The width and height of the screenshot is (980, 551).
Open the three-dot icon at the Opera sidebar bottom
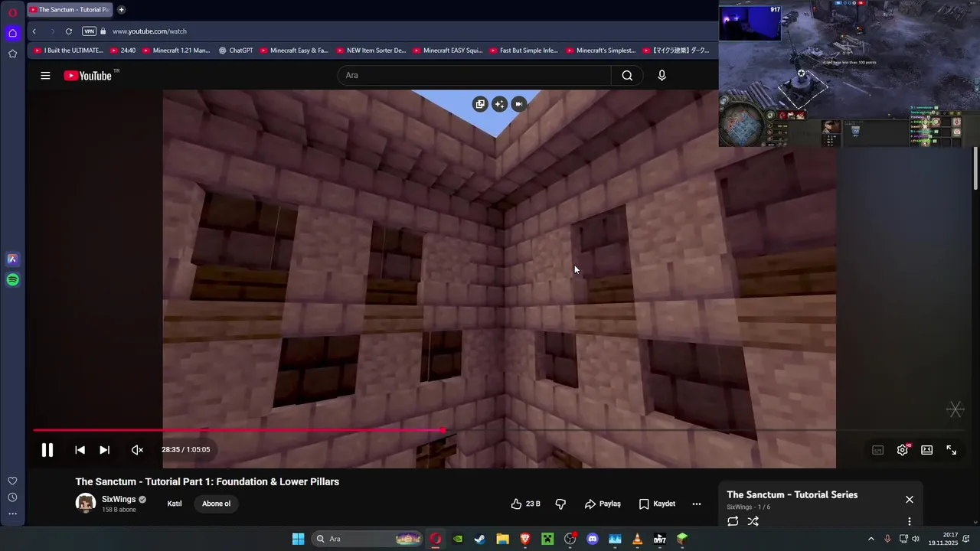coord(12,514)
